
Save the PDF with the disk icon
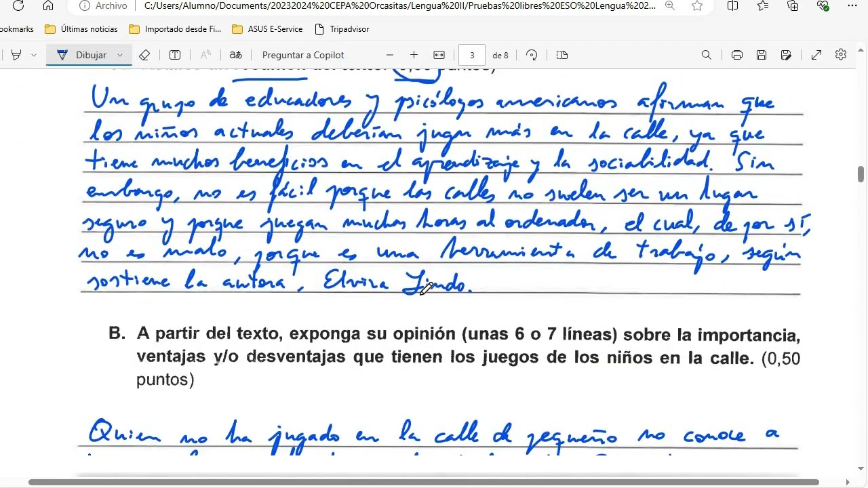tap(762, 55)
